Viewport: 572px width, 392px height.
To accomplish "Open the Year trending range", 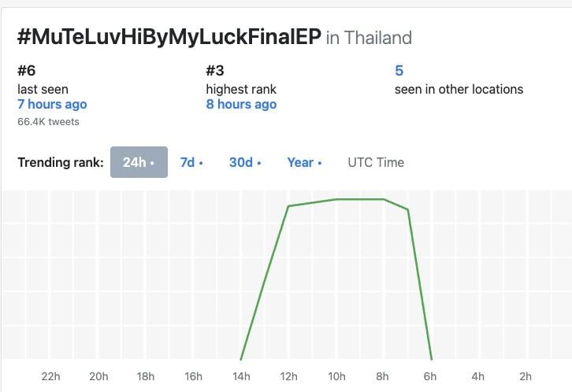I will tap(304, 162).
